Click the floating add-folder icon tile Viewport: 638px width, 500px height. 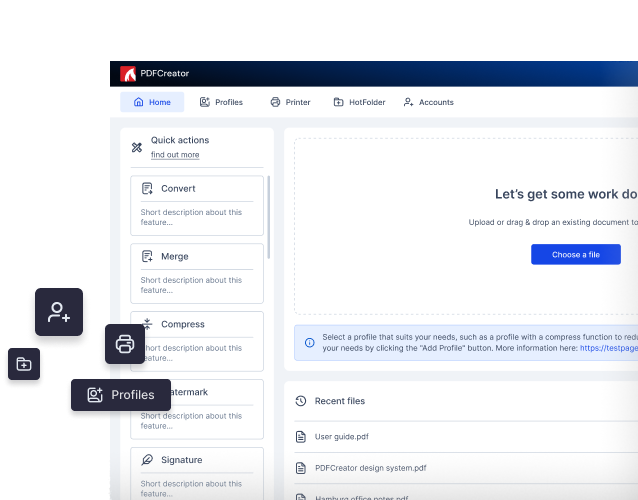pyautogui.click(x=24, y=364)
